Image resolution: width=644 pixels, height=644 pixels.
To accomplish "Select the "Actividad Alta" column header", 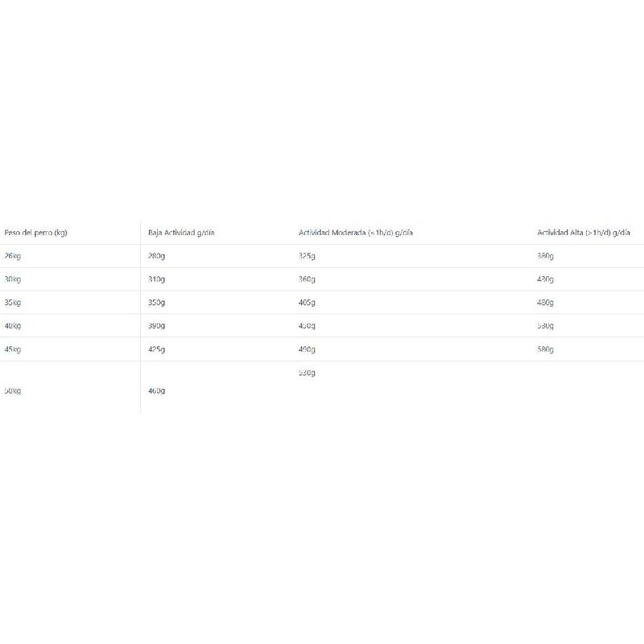I will pos(584,233).
